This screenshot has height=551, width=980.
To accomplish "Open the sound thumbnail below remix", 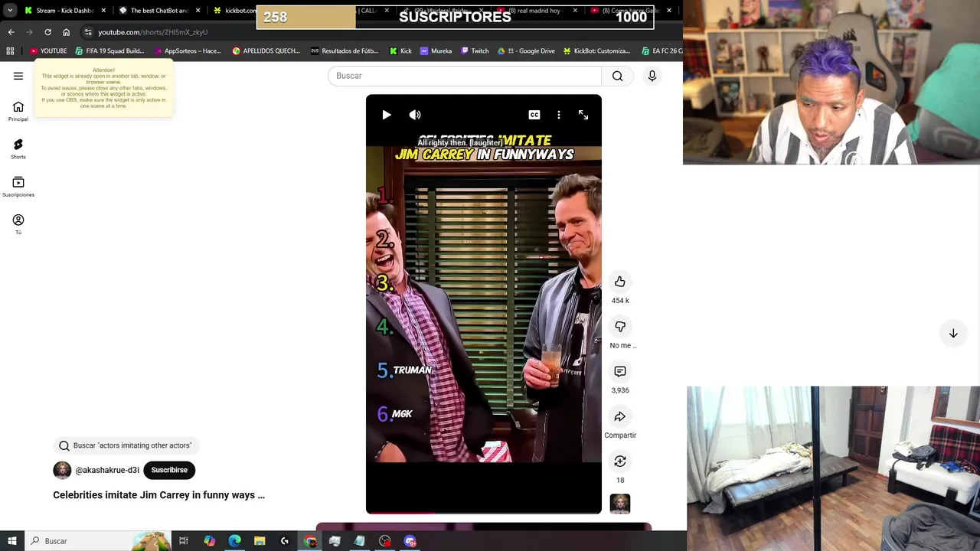I will [x=620, y=504].
